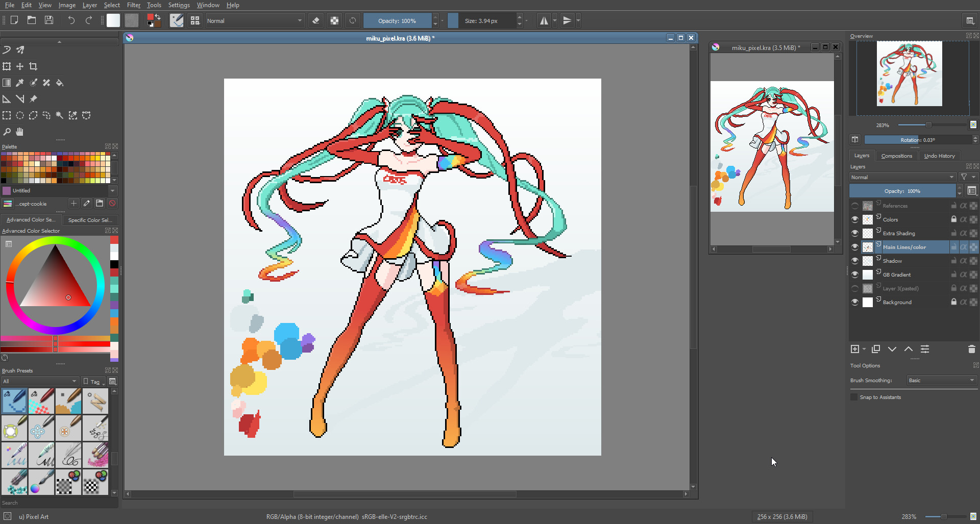Open the brush preset All tag dropdown

(x=40, y=381)
